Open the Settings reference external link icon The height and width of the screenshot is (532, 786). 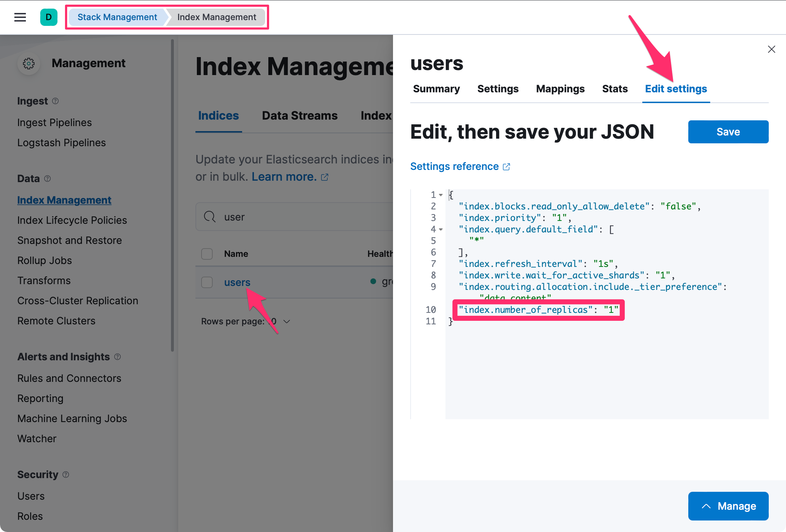tap(507, 166)
